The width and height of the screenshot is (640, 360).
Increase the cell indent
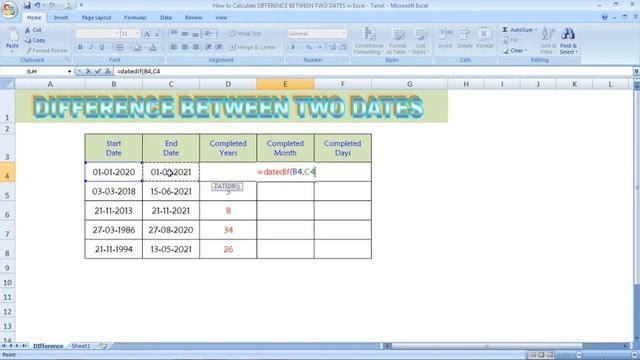pos(219,47)
